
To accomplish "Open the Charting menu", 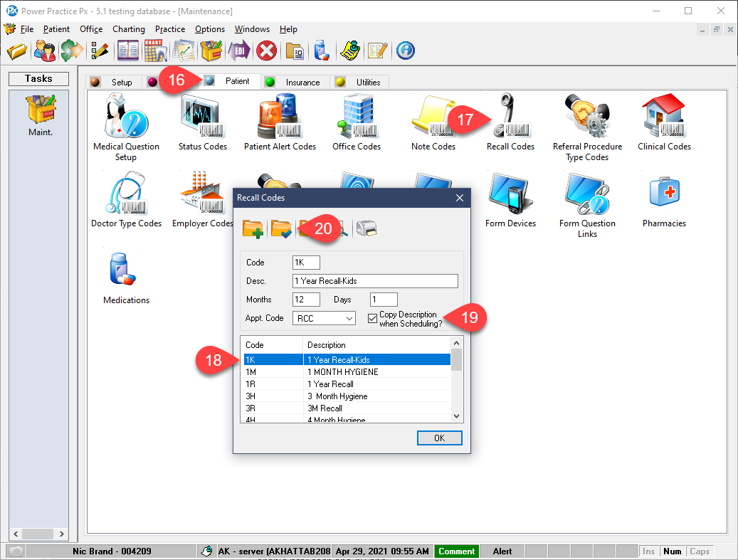I will [x=129, y=29].
